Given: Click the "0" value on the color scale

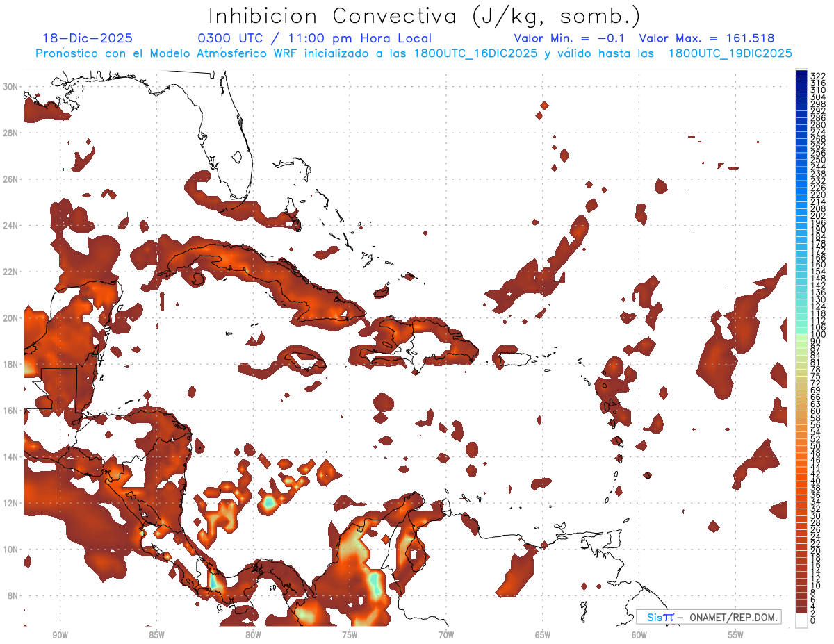Looking at the screenshot, I should pyautogui.click(x=813, y=621).
